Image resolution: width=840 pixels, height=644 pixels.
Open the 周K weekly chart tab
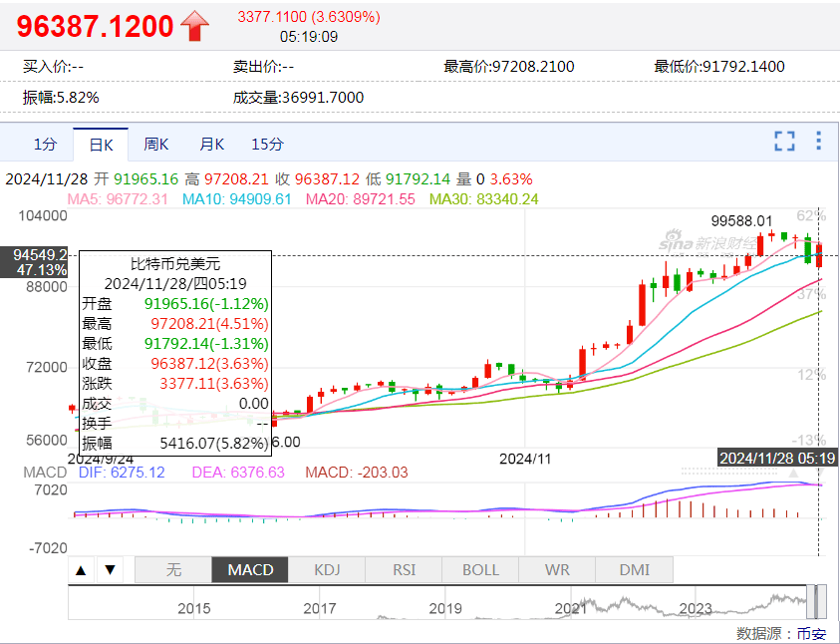click(x=156, y=145)
